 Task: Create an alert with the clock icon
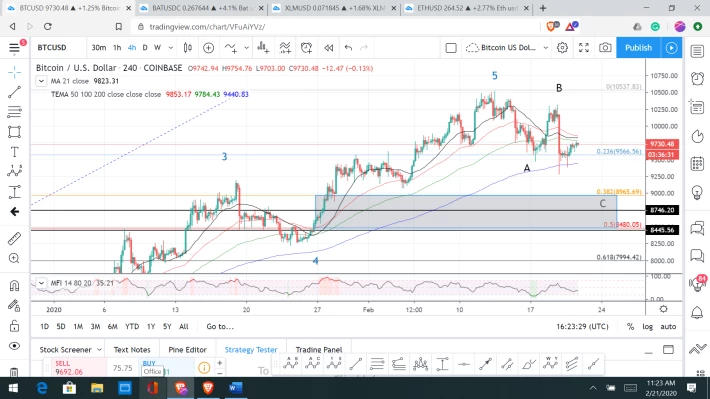307,48
